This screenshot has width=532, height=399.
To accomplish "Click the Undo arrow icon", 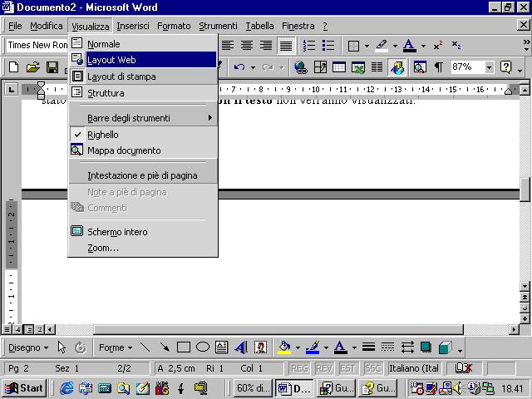I will click(239, 67).
